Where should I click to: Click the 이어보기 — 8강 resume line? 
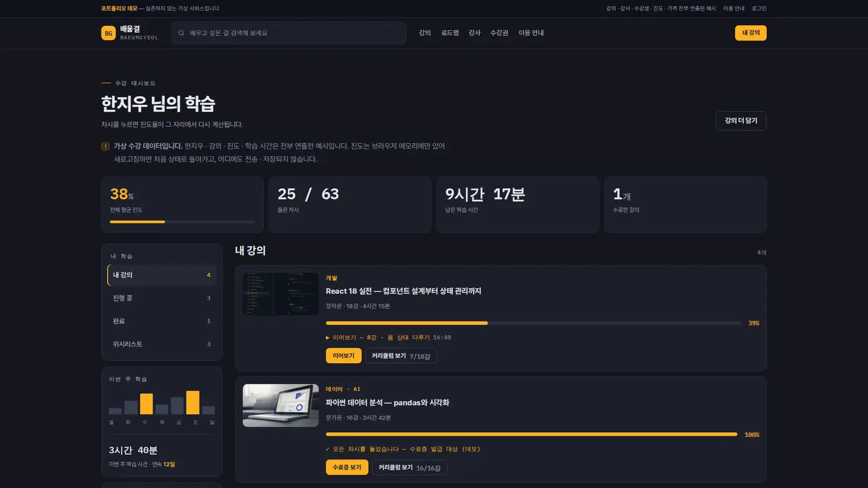pyautogui.click(x=388, y=337)
